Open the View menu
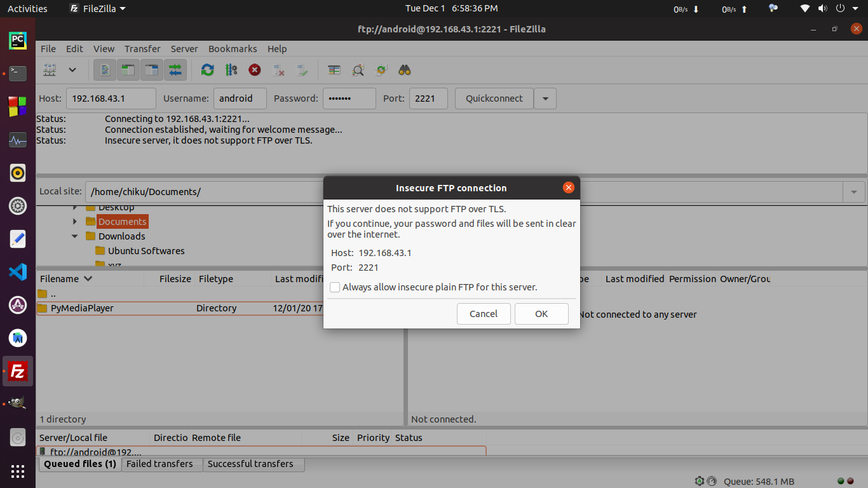The image size is (868, 488). pyautogui.click(x=104, y=49)
